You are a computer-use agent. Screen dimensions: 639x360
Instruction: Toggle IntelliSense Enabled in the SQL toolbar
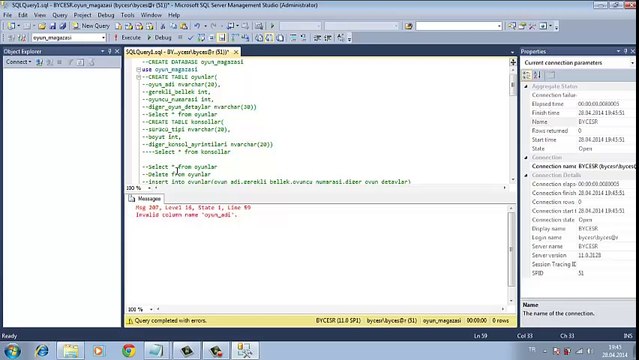pos(222,38)
